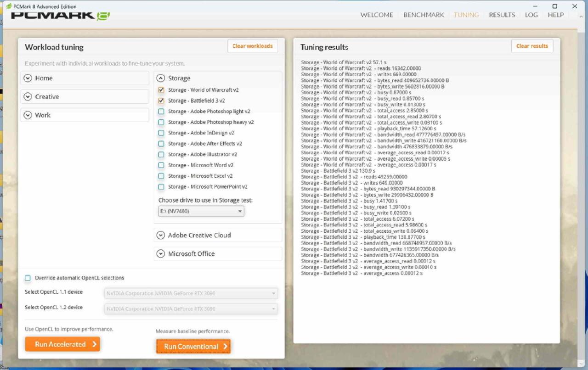Check Storage - Adobe InDesign v2
Image resolution: width=588 pixels, height=370 pixels.
point(161,133)
